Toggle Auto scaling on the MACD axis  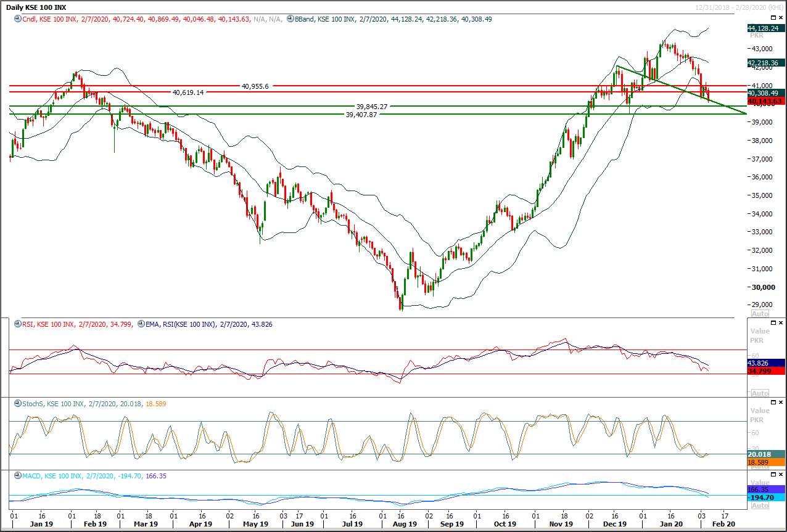pyautogui.click(x=760, y=505)
